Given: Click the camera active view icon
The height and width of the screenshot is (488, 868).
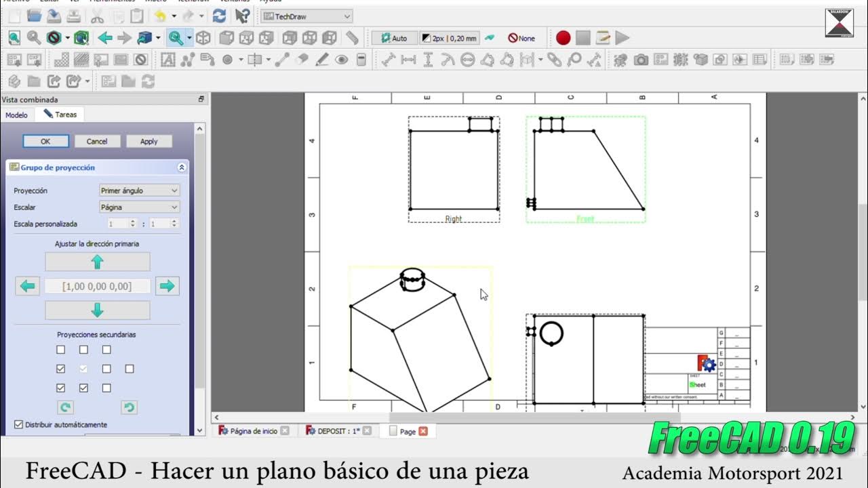Looking at the screenshot, I should click(641, 60).
